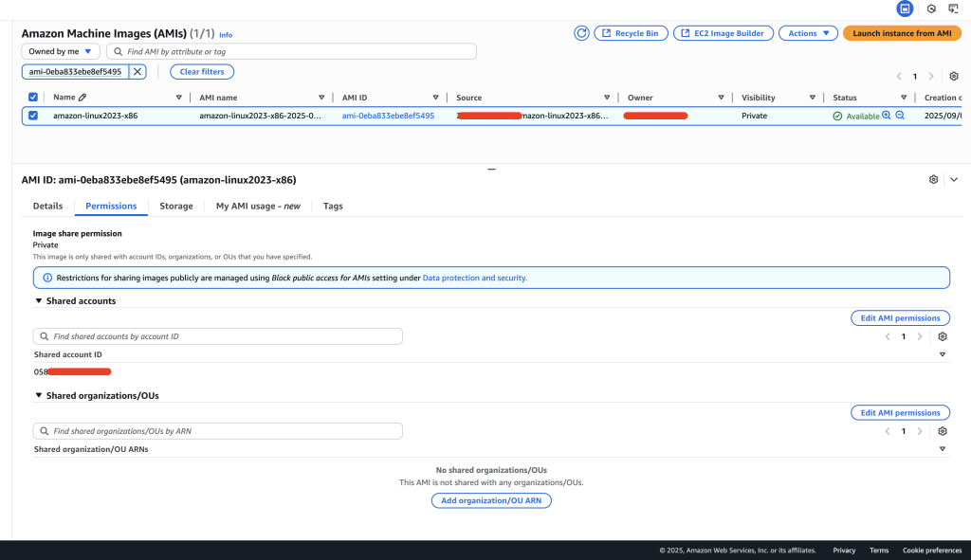Switch to the Details tab
971x560 pixels.
coord(47,206)
